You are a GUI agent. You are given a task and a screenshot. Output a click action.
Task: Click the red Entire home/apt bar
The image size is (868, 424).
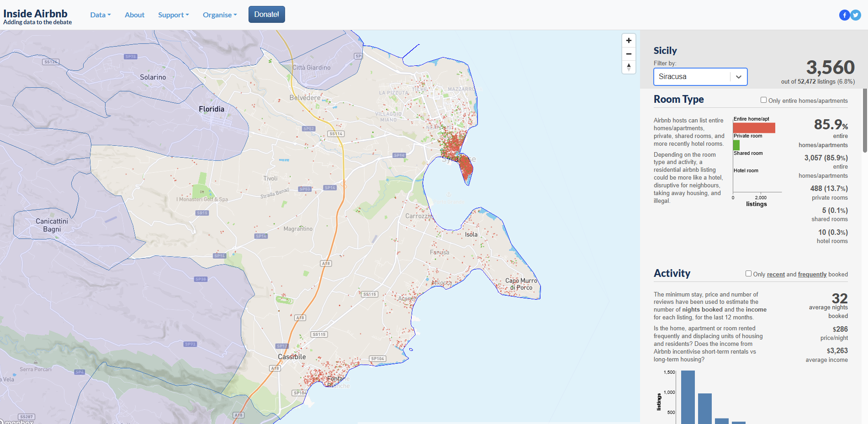point(754,128)
